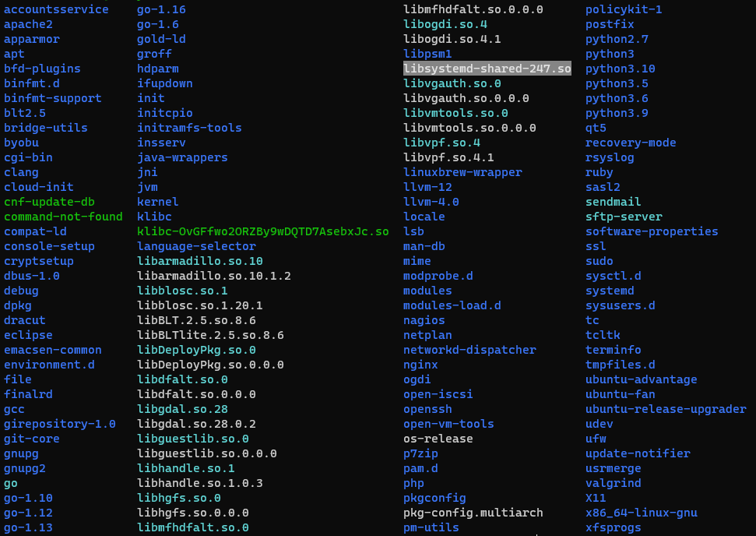Select the dbus-1.0 directory name
The width and height of the screenshot is (756, 536).
pyautogui.click(x=32, y=276)
